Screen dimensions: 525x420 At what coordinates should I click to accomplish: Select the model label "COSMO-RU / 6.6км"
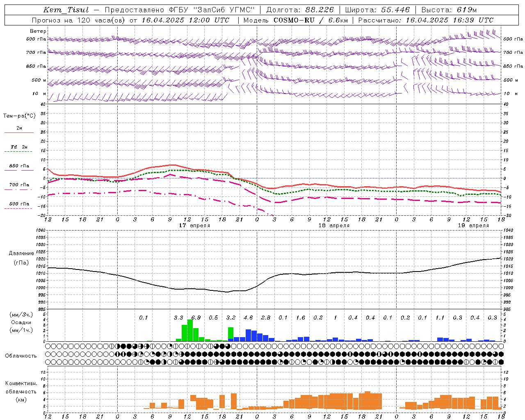click(x=311, y=20)
